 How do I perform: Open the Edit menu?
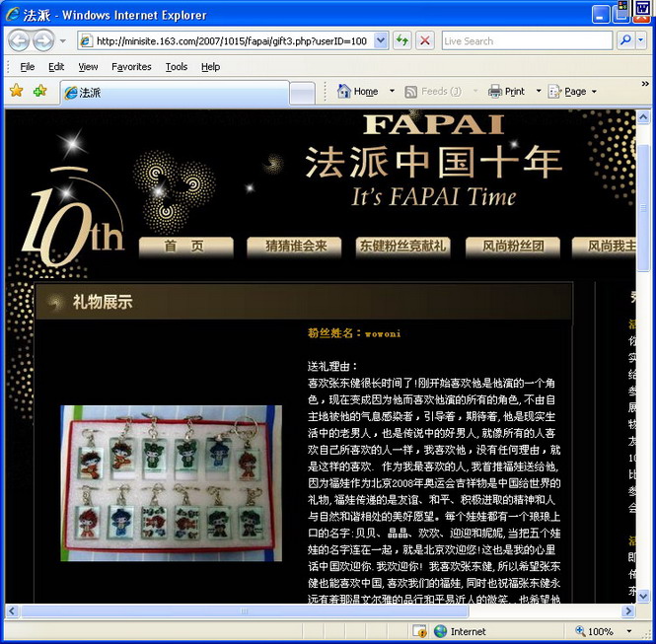(55, 67)
